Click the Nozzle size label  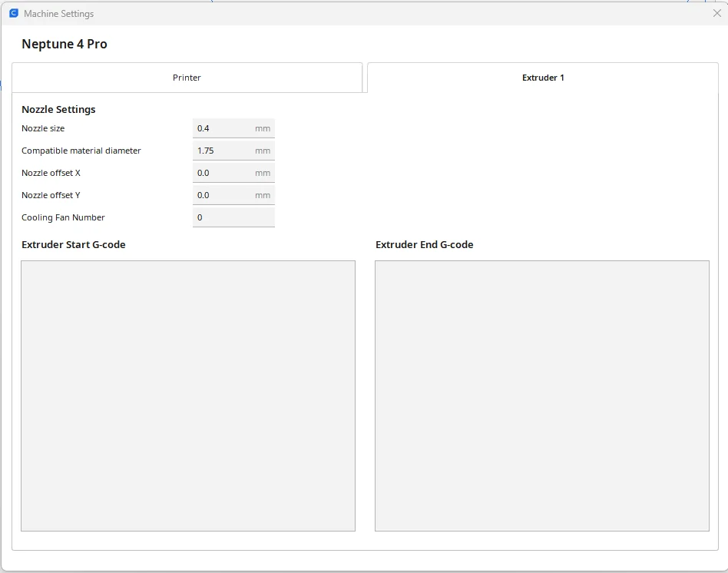[x=43, y=128]
